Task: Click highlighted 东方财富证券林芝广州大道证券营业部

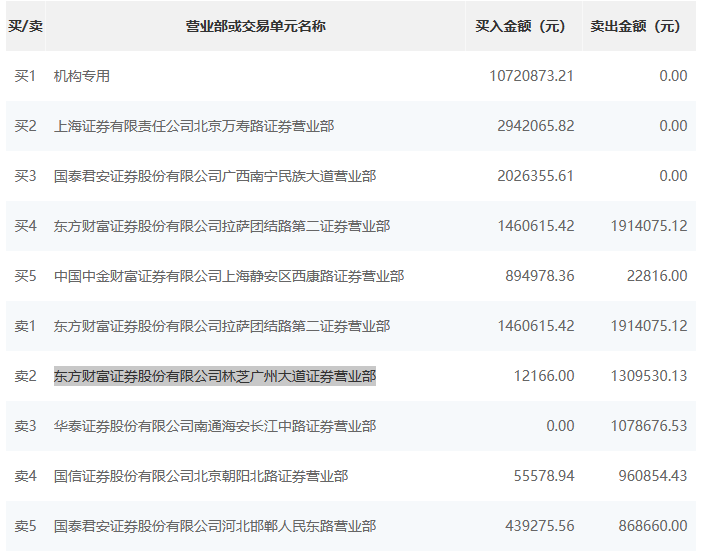Action: coord(215,376)
